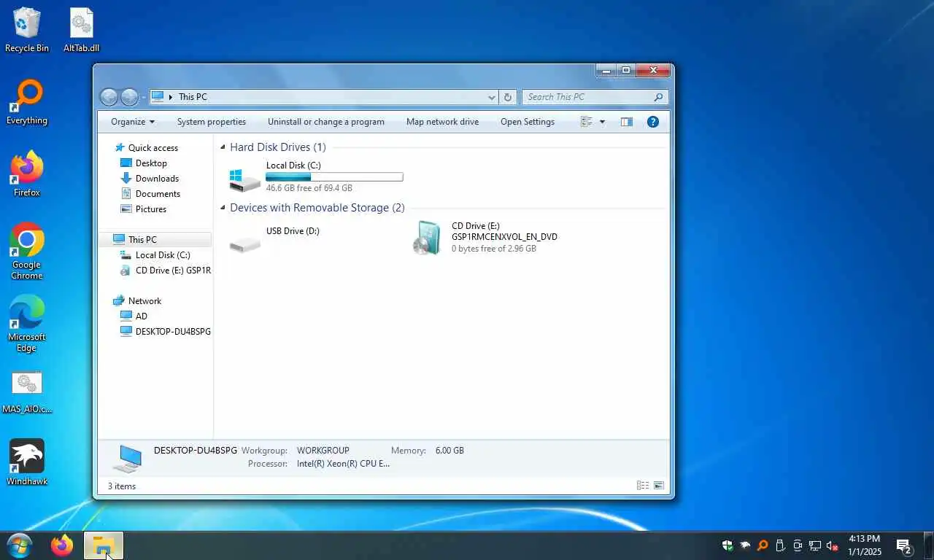Open Windows Security tray icon
The height and width of the screenshot is (560, 934).
[727, 545]
